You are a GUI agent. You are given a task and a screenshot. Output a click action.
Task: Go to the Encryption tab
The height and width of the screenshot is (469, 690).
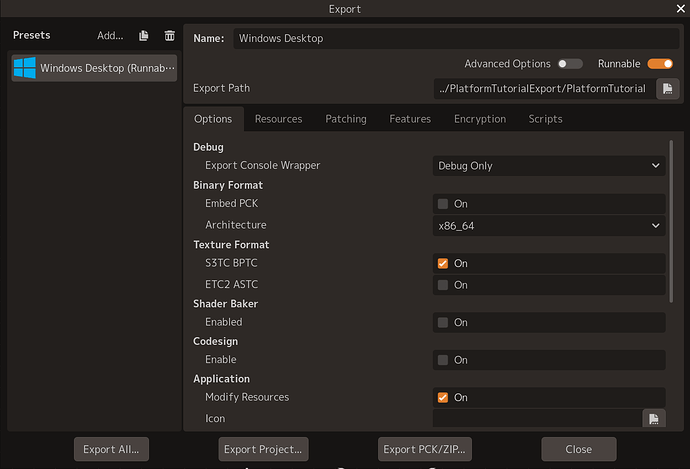(x=480, y=119)
